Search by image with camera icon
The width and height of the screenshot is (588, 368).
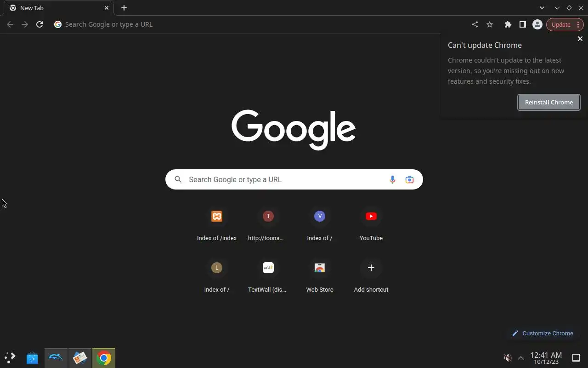tap(409, 179)
